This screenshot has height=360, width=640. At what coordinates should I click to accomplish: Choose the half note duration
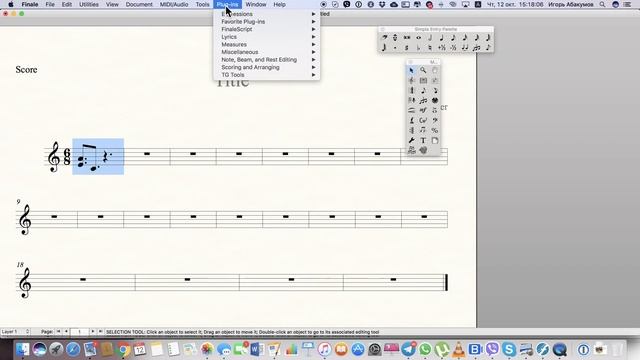tap(430, 38)
